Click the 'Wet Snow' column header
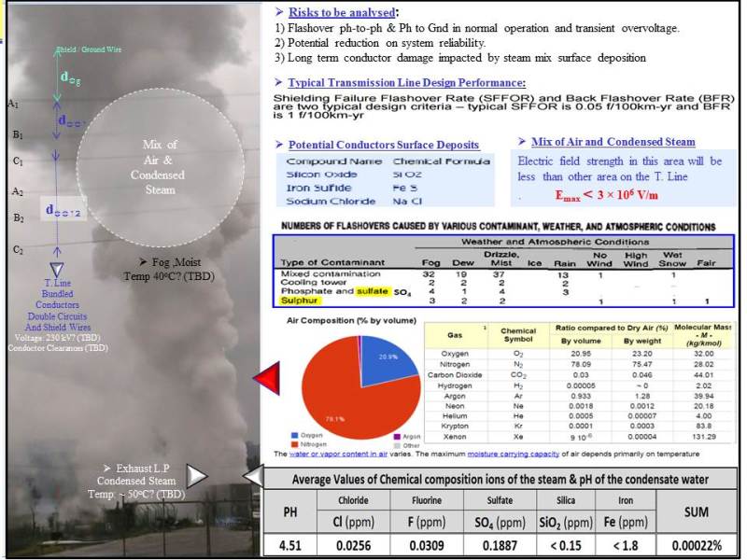 (672, 259)
